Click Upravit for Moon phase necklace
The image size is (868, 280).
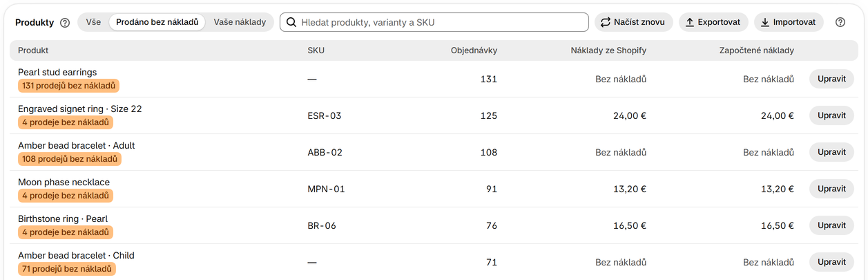coord(831,188)
